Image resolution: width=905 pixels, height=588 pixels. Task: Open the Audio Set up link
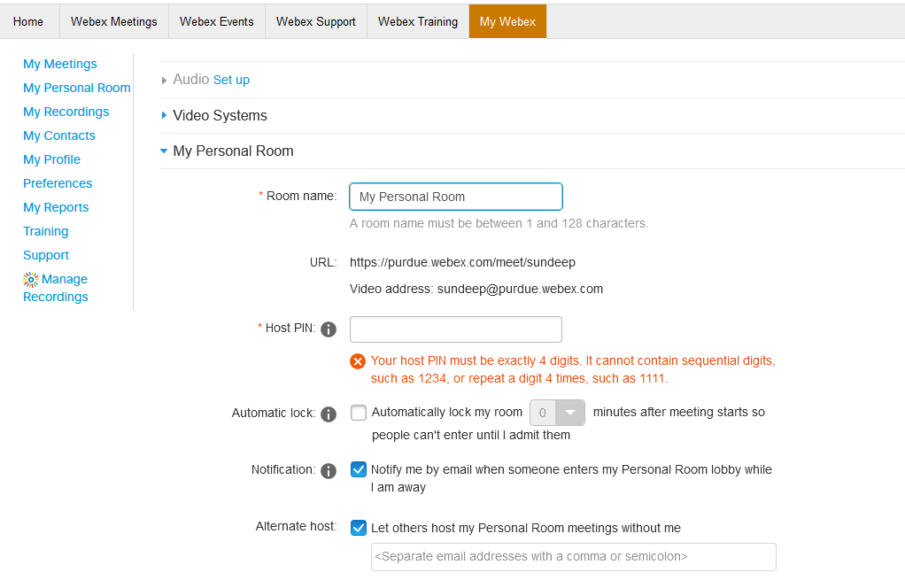231,80
